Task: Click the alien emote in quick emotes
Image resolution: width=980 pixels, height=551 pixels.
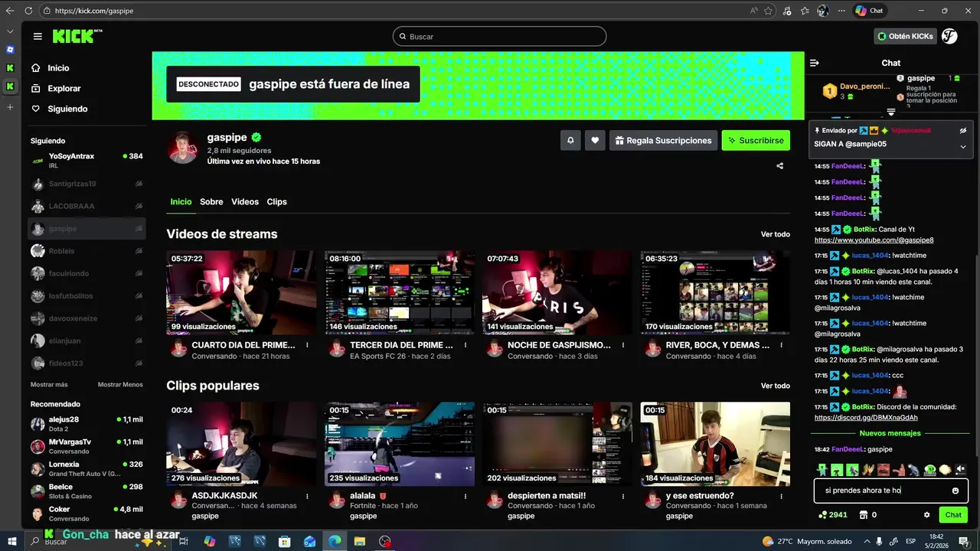Action: pyautogui.click(x=929, y=470)
